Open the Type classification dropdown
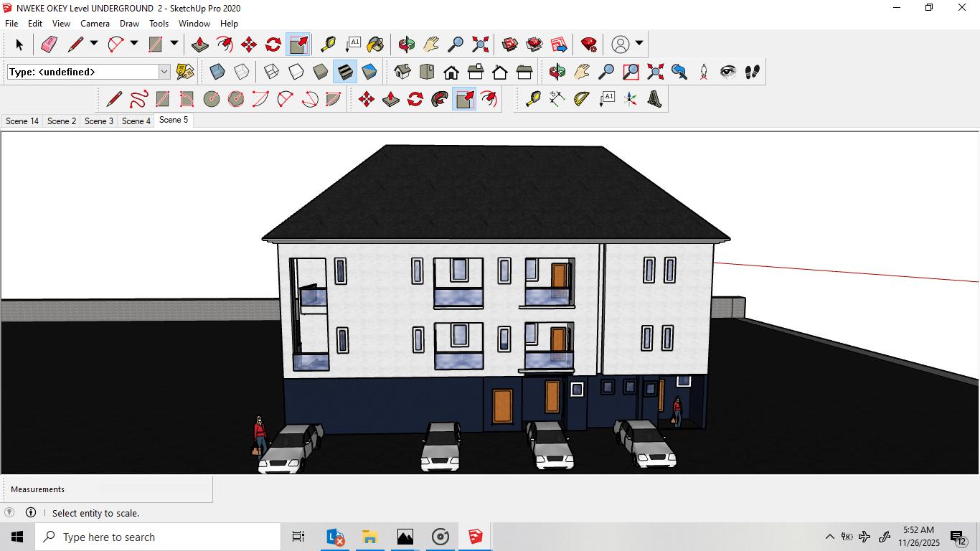The image size is (980, 551). 164,72
